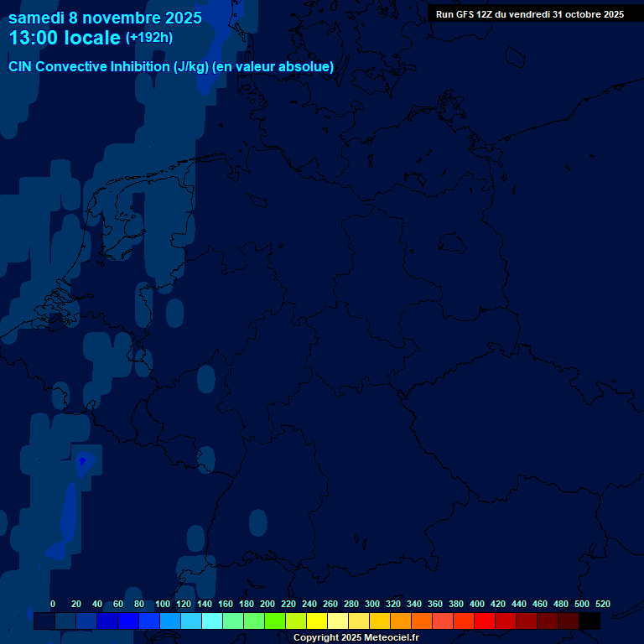
Task: Choose the black swatch between 500 and 520
Action: click(589, 621)
